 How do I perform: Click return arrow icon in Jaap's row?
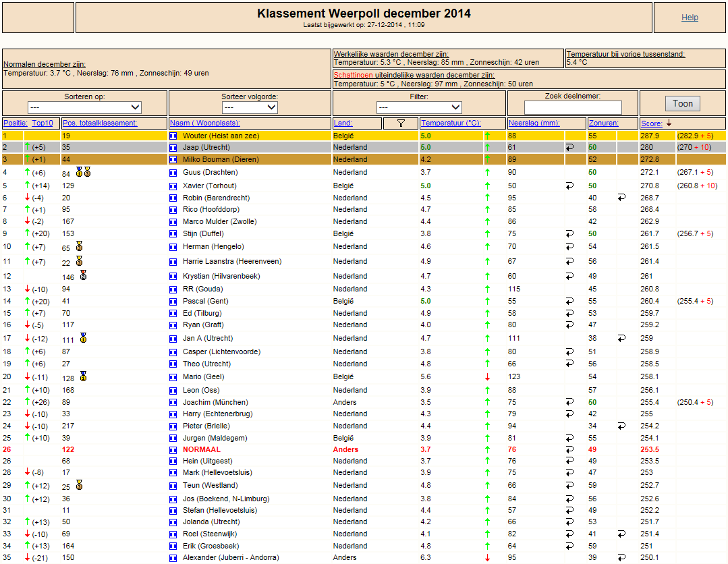pyautogui.click(x=569, y=147)
